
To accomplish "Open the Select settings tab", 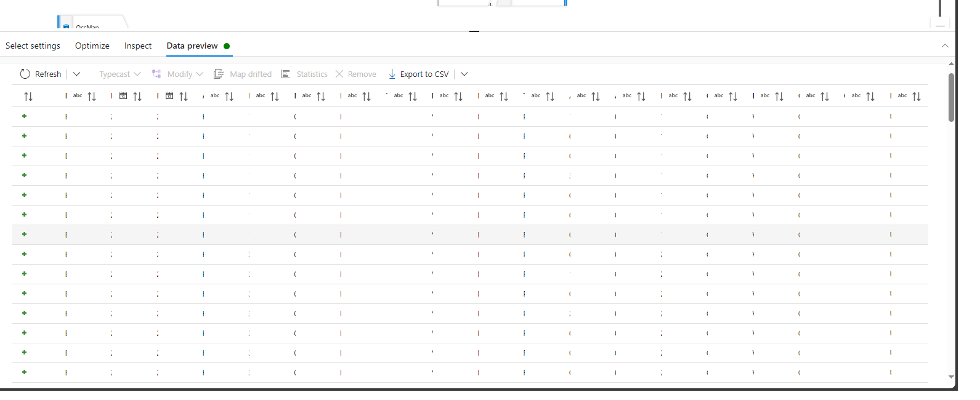I will tap(33, 46).
